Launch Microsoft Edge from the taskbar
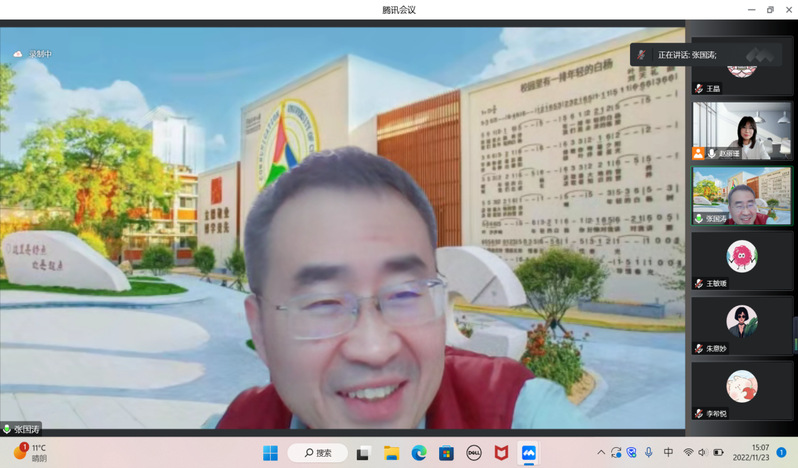Image resolution: width=798 pixels, height=468 pixels. [419, 453]
